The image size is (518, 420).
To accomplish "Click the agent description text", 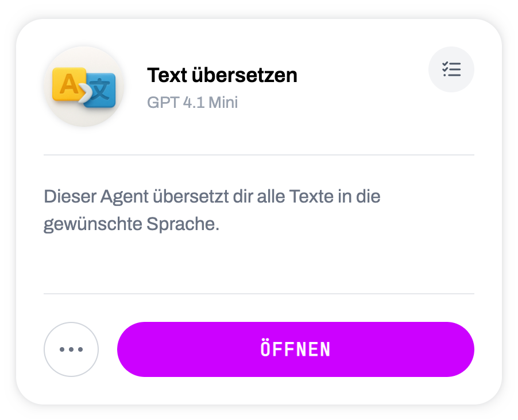I will click(x=212, y=210).
